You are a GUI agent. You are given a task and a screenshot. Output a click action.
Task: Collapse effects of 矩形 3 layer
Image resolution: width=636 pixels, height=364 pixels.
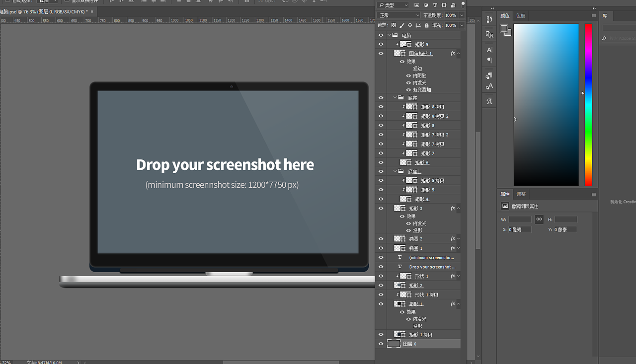pyautogui.click(x=458, y=209)
